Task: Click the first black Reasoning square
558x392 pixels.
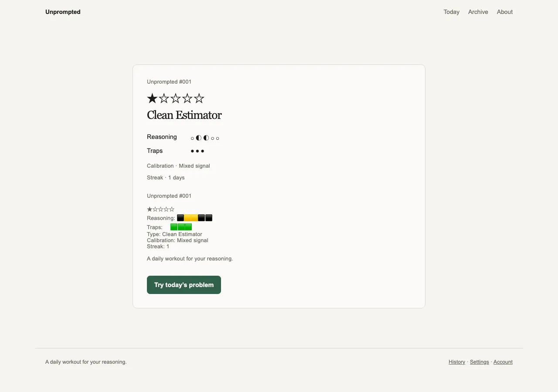Action: point(180,218)
